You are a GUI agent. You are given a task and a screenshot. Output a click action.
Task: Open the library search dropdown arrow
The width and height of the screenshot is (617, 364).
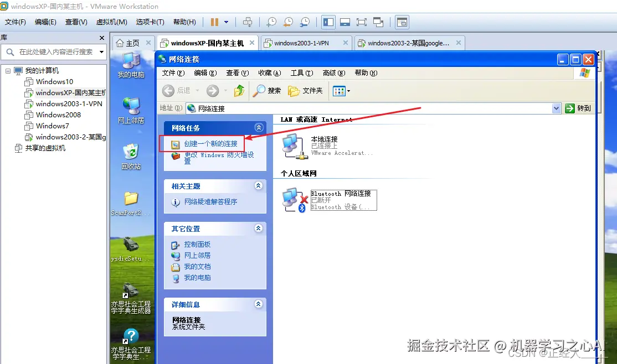101,52
